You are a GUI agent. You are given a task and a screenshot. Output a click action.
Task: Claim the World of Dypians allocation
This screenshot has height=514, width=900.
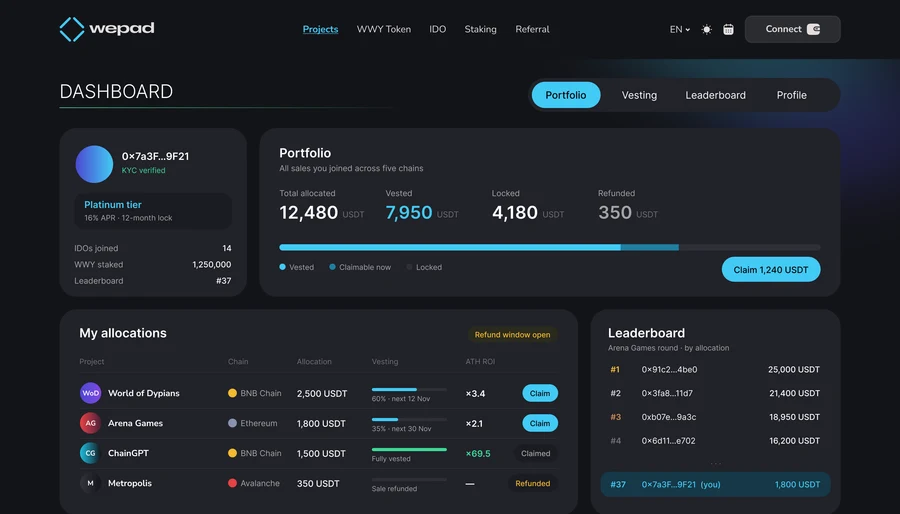(x=540, y=393)
